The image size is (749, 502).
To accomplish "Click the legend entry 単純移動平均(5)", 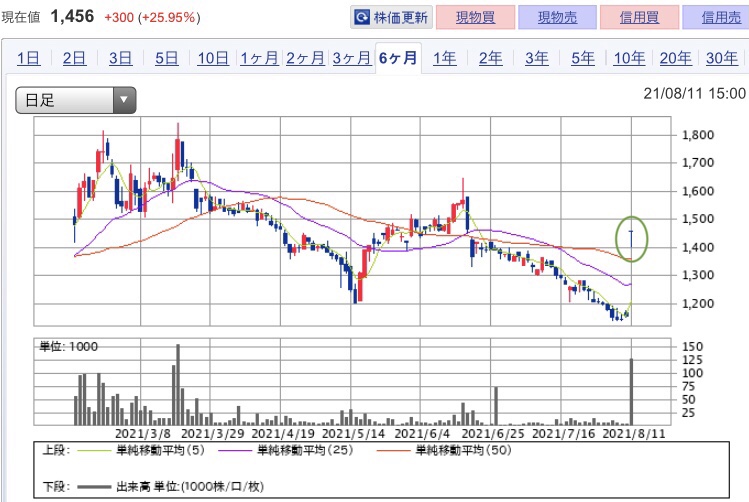I will coord(160,450).
